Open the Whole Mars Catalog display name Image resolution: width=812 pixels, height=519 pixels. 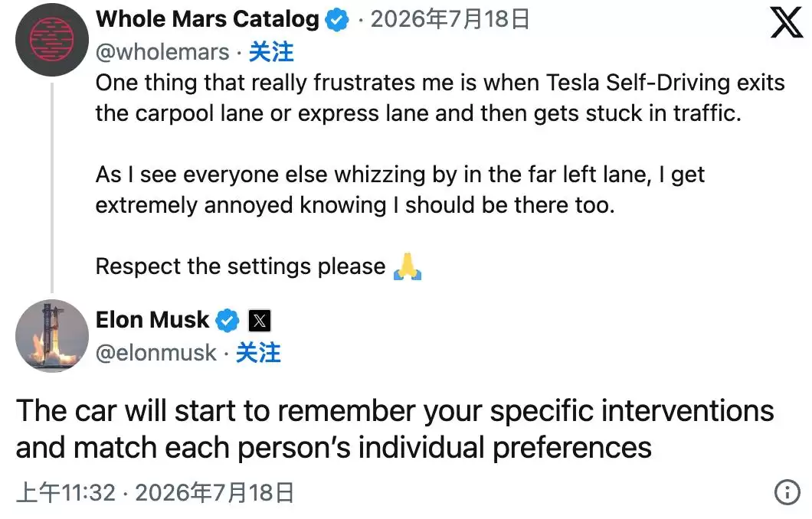pyautogui.click(x=207, y=20)
